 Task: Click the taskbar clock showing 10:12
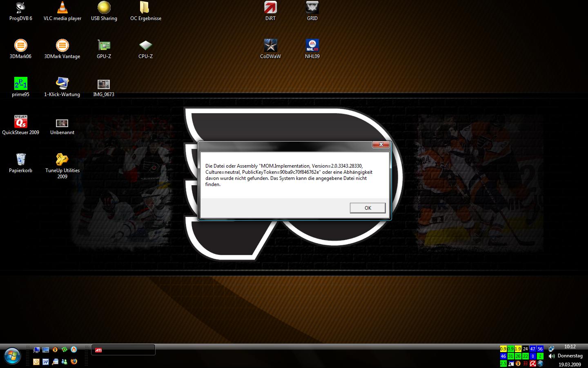[570, 347]
